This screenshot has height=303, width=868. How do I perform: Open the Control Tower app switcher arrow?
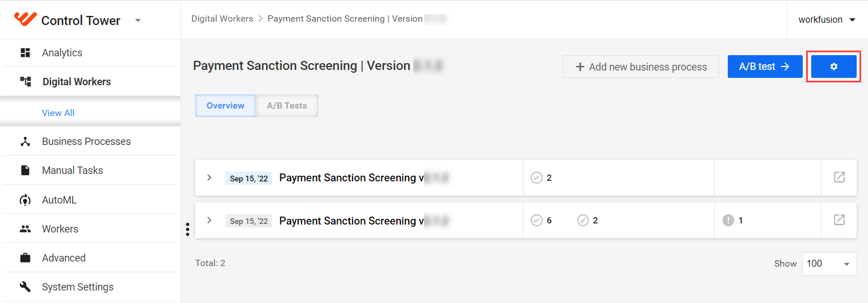[x=137, y=20]
